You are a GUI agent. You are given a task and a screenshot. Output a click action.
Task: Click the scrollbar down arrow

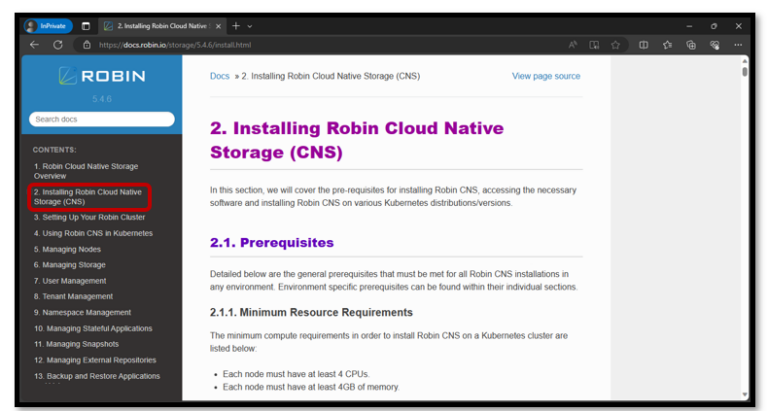click(744, 394)
